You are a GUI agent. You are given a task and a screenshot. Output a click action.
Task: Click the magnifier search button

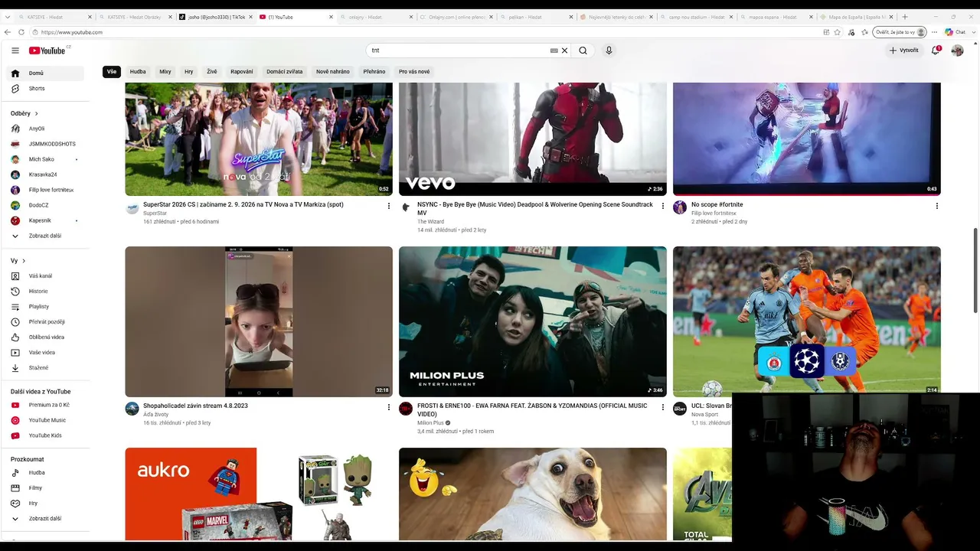coord(583,51)
